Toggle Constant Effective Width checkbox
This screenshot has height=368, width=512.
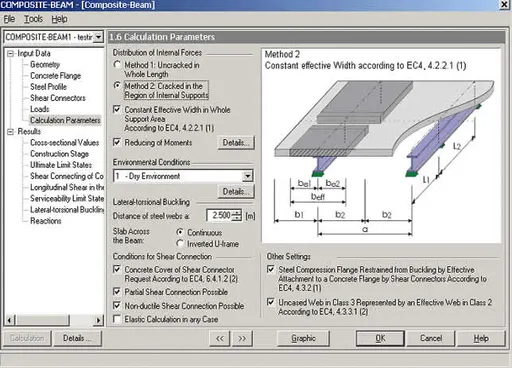(x=117, y=109)
